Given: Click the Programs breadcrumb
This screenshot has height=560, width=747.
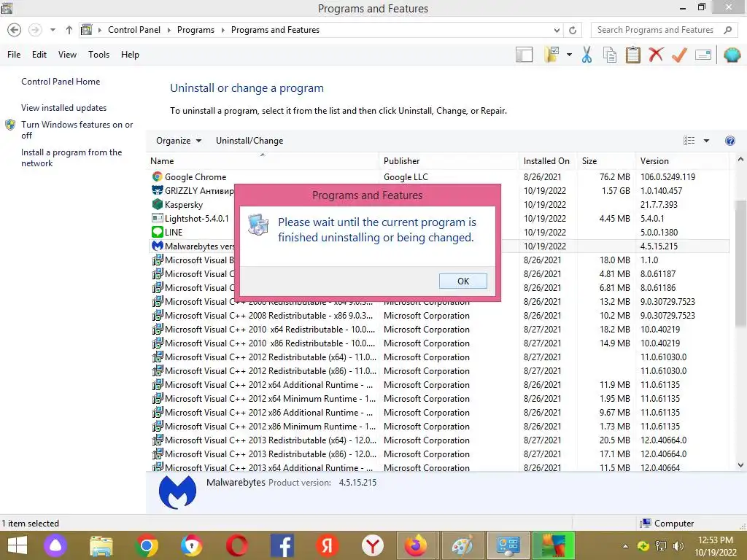Looking at the screenshot, I should (x=196, y=29).
